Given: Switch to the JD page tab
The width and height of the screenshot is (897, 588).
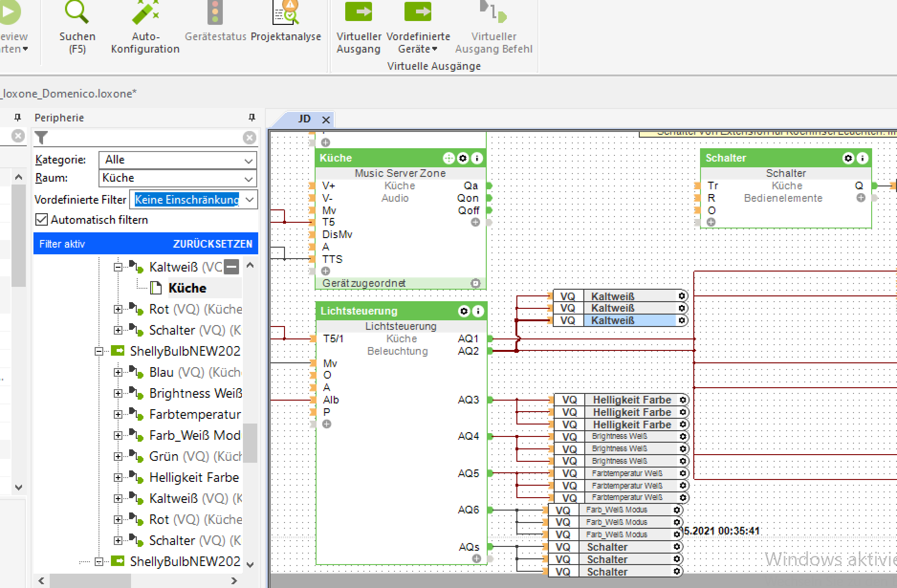Looking at the screenshot, I should point(304,119).
